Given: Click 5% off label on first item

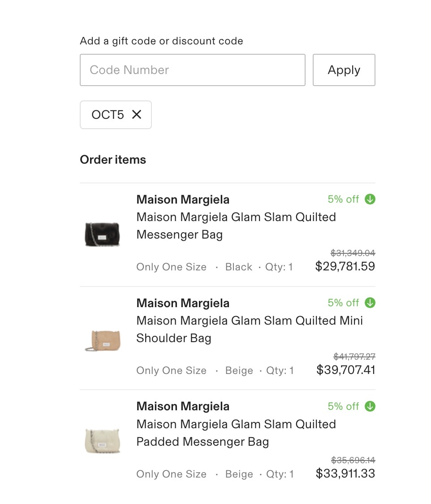Looking at the screenshot, I should tap(343, 199).
